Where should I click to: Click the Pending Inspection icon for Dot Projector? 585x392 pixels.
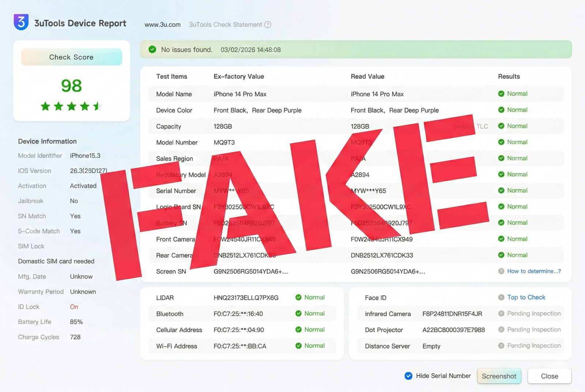[x=501, y=329]
